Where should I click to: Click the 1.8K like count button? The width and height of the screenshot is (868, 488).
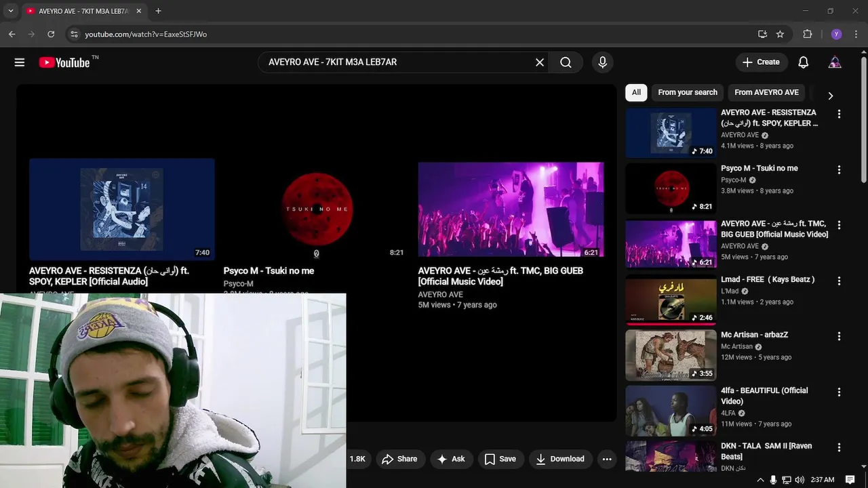tap(357, 459)
